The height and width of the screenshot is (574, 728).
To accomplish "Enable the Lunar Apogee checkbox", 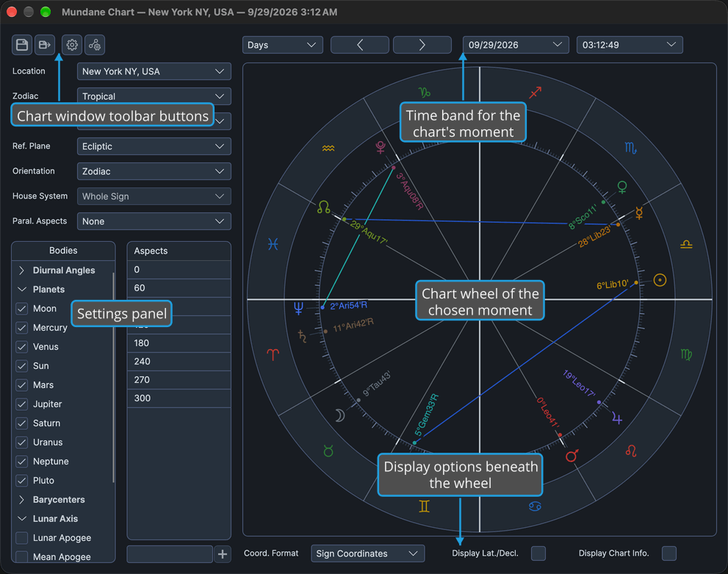I will point(22,538).
